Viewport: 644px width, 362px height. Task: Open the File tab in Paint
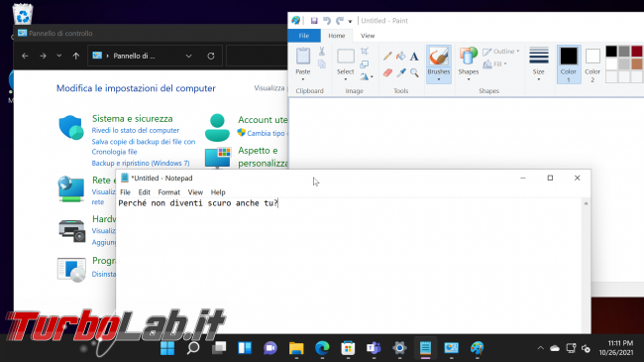tap(304, 36)
